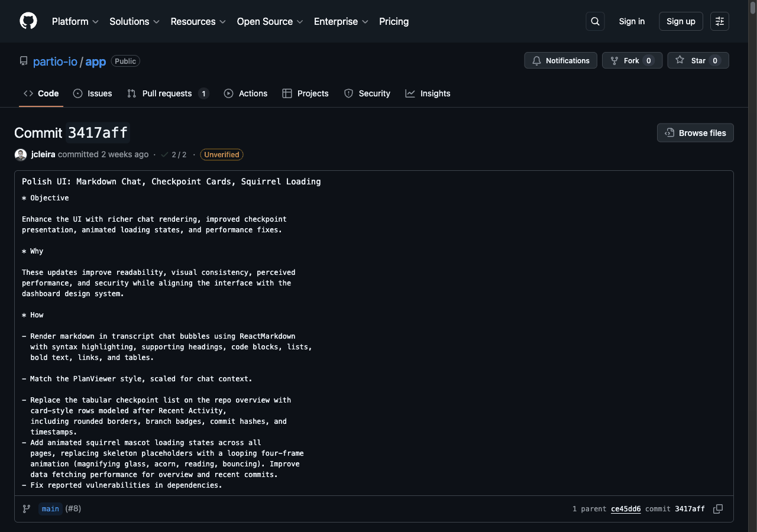Open the Insights tab

428,93
